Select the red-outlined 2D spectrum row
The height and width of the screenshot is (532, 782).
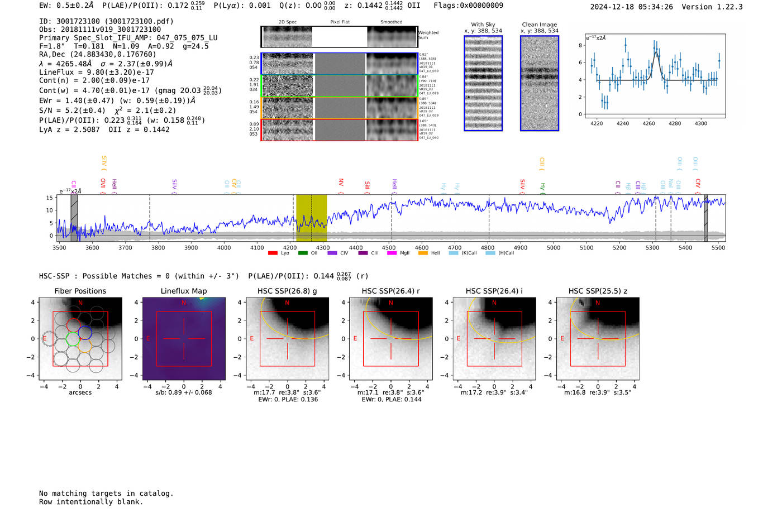pos(339,130)
